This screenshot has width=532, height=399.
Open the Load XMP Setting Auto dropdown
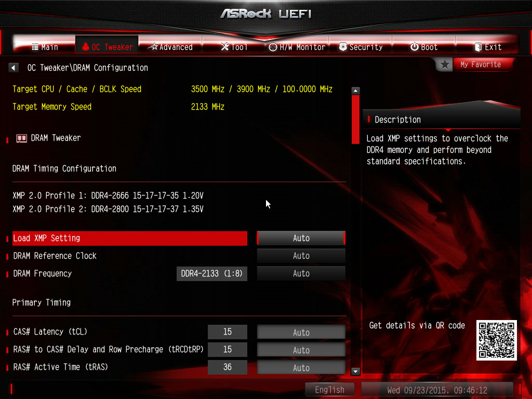point(301,238)
